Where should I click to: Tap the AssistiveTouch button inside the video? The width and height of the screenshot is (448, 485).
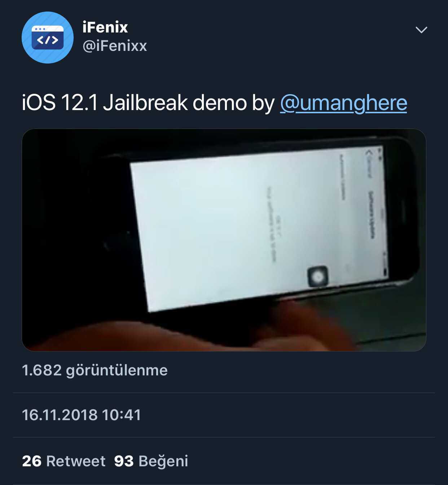pos(318,276)
